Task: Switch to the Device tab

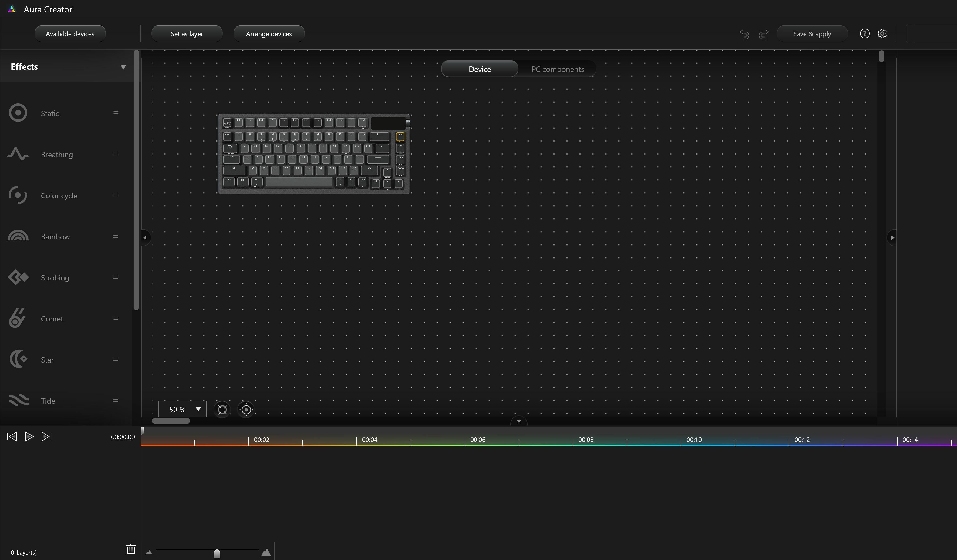Action: (480, 69)
